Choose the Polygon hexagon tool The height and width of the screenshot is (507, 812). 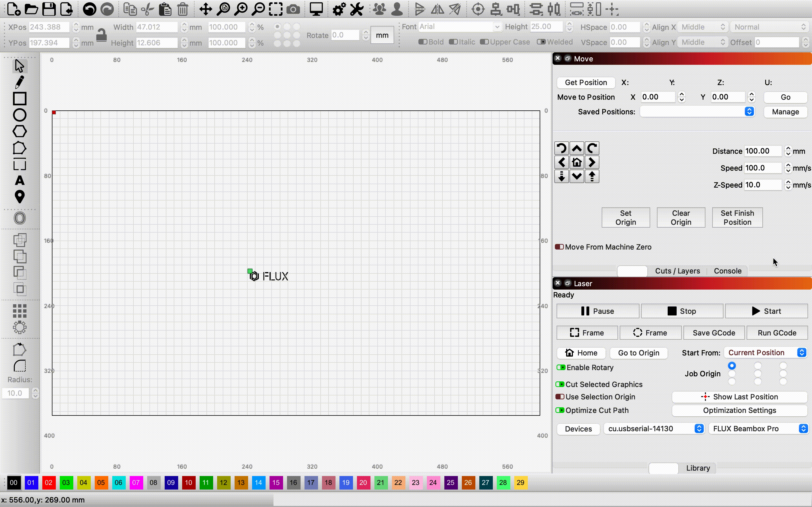click(x=19, y=132)
